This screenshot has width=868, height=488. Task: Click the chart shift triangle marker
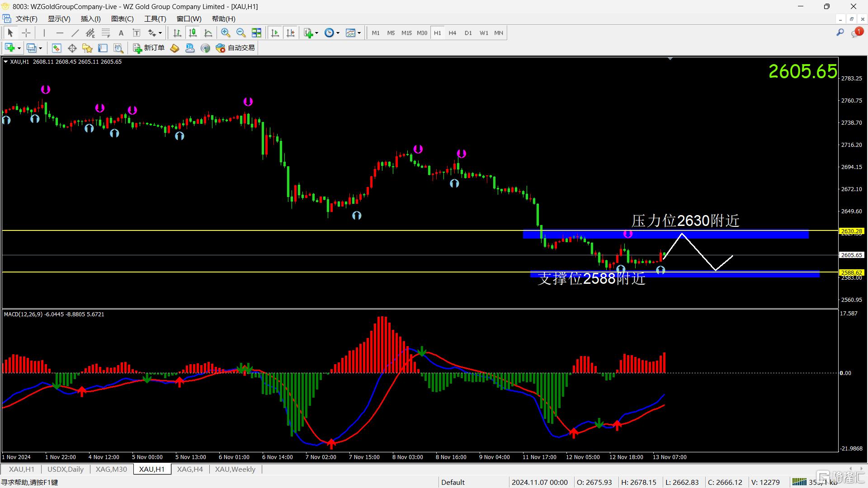pyautogui.click(x=670, y=59)
